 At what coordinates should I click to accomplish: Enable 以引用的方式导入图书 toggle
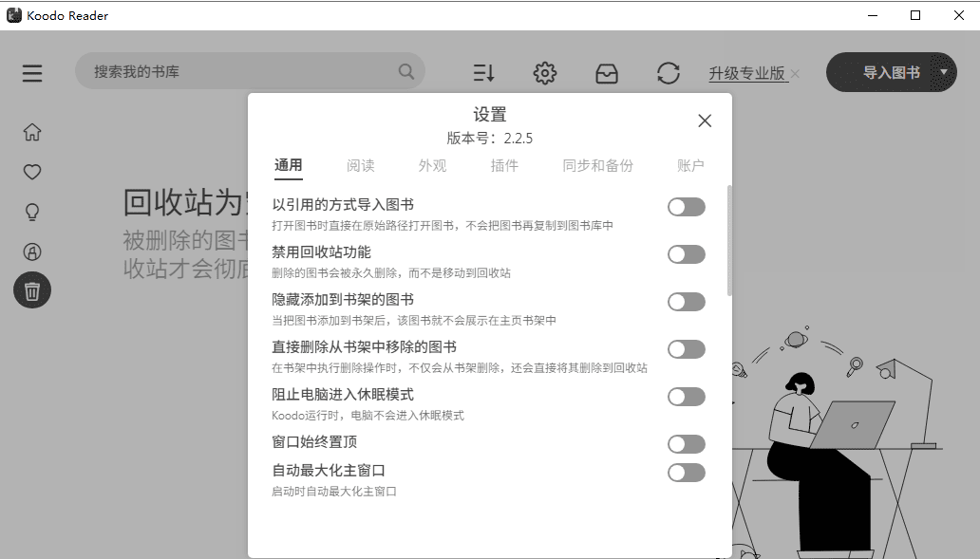pyautogui.click(x=686, y=207)
